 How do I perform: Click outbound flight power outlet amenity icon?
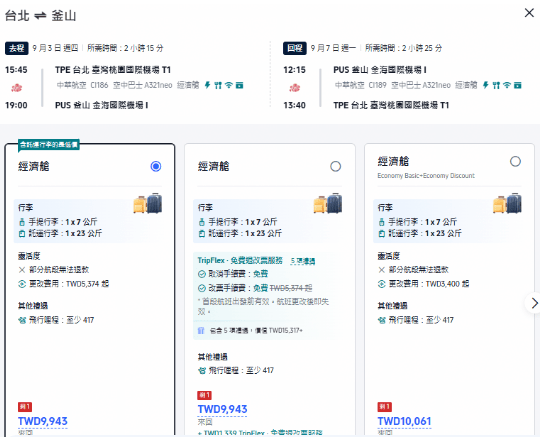tap(207, 85)
